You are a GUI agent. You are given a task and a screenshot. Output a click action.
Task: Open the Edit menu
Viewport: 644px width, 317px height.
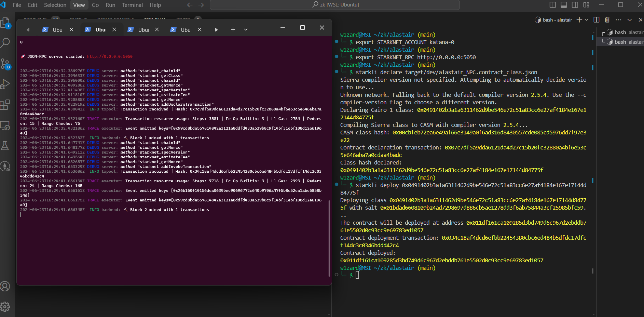32,5
